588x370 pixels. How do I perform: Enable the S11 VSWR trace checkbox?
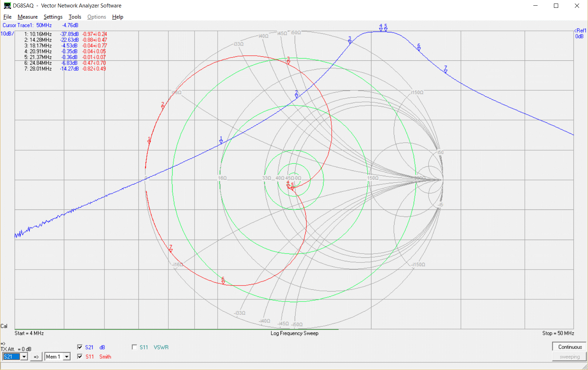tap(134, 347)
